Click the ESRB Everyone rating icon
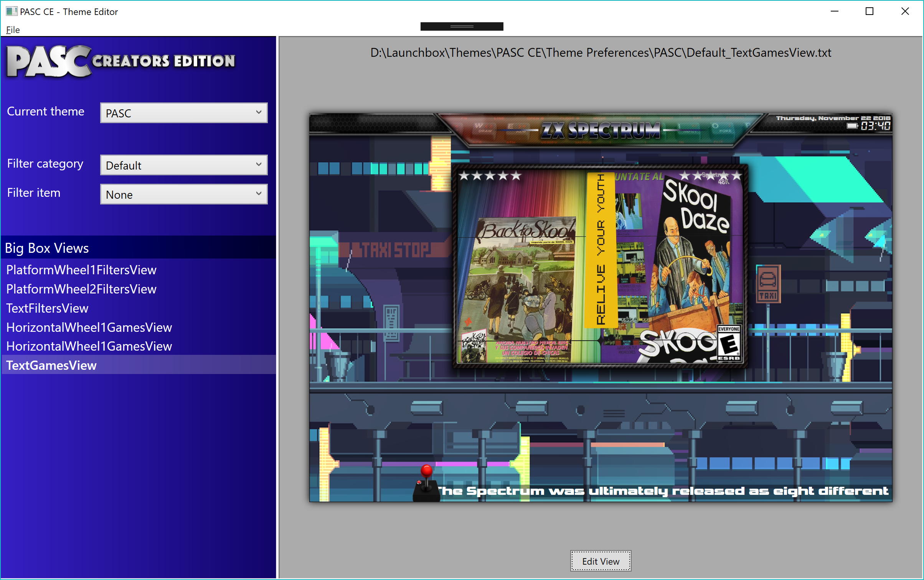 click(x=729, y=343)
